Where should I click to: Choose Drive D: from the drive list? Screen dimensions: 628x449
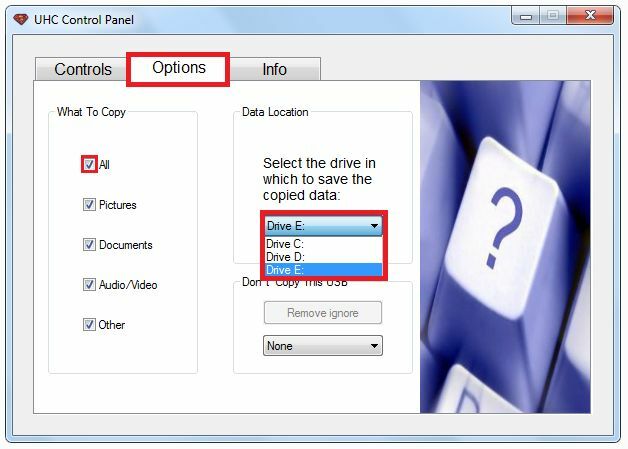tap(324, 257)
